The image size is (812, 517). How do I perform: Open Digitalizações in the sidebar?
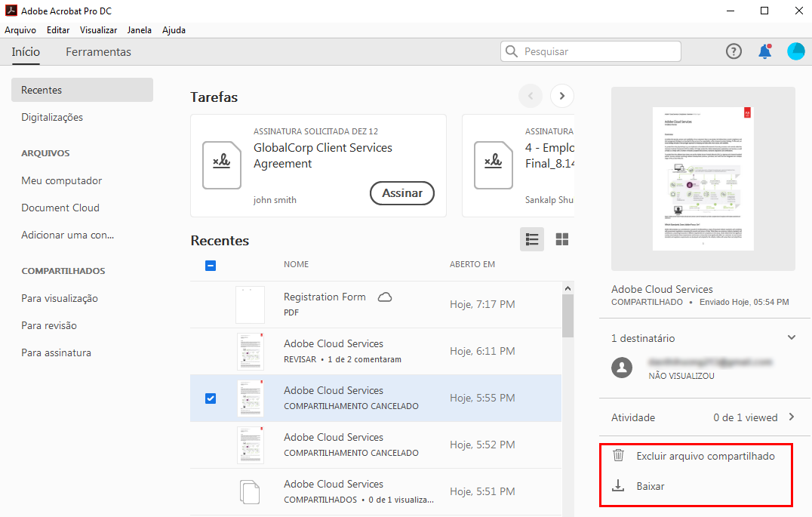pos(52,118)
